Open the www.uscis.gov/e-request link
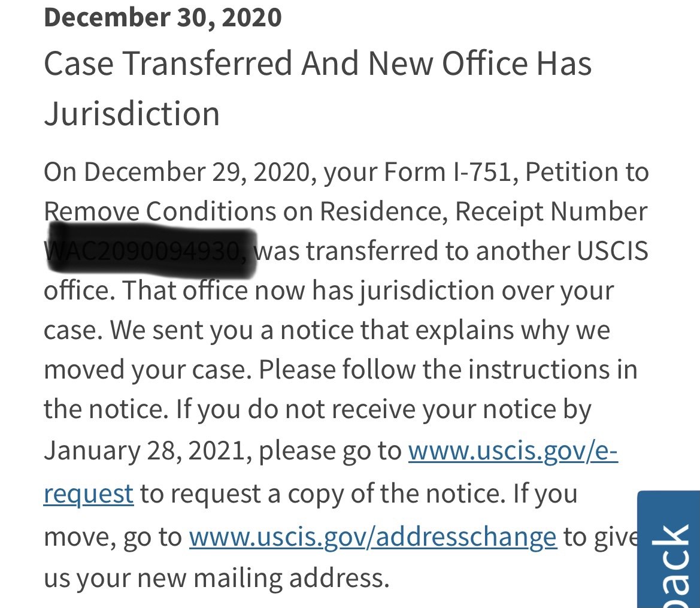Screen dimensions: 700x608 [x=513, y=450]
